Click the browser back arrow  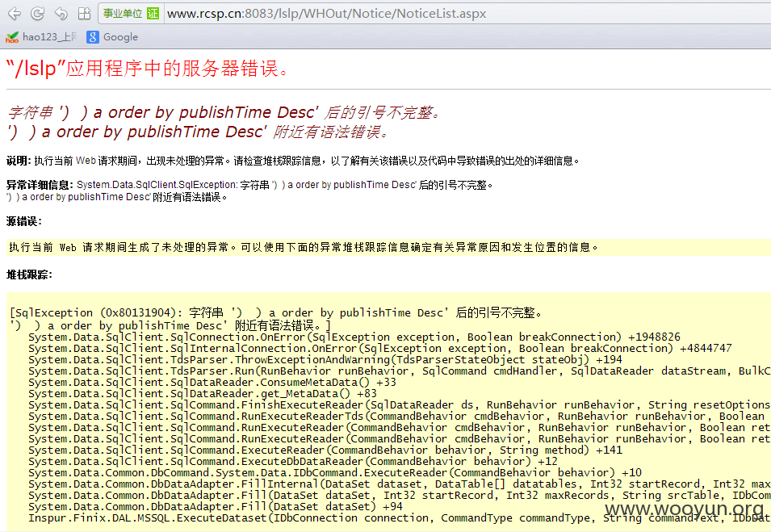15,13
